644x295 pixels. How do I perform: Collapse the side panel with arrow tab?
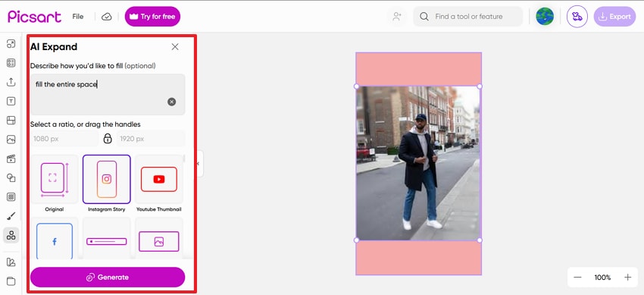[x=199, y=164]
